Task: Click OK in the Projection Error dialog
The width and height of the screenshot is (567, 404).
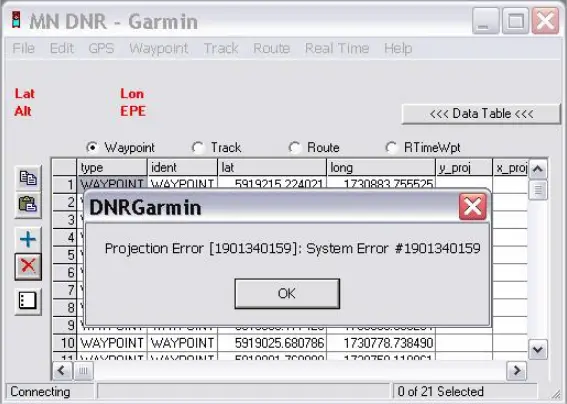Action: [287, 293]
